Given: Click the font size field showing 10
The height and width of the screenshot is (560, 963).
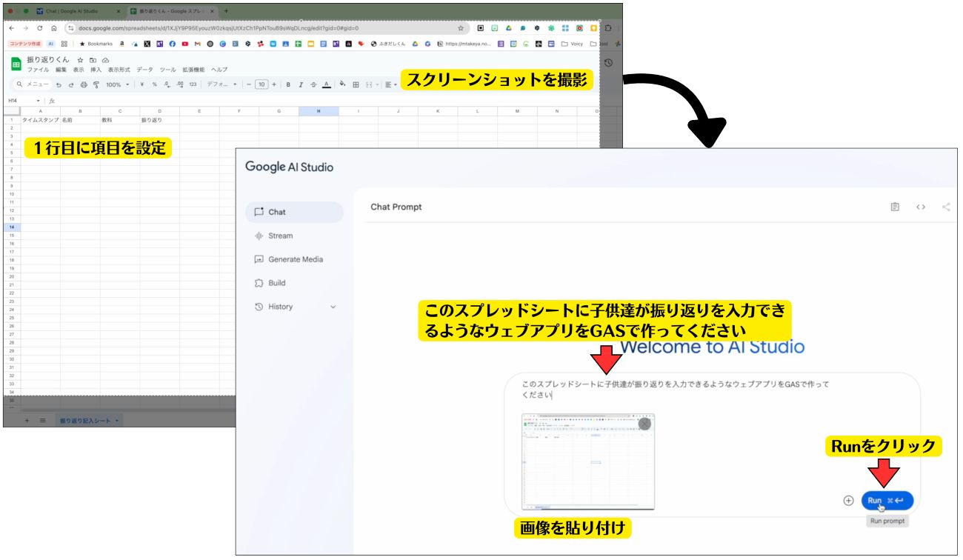Looking at the screenshot, I should (261, 84).
